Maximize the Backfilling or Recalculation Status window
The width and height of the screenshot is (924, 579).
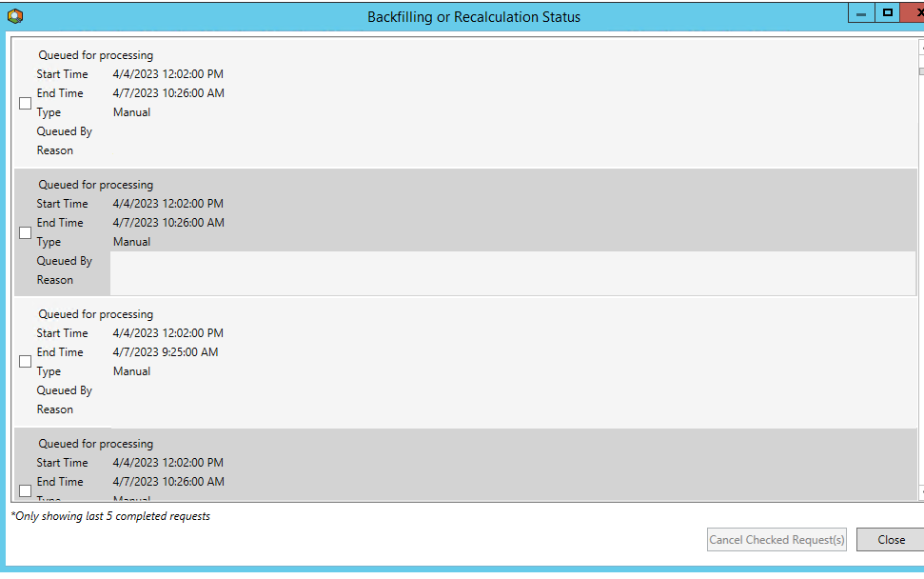(x=888, y=14)
